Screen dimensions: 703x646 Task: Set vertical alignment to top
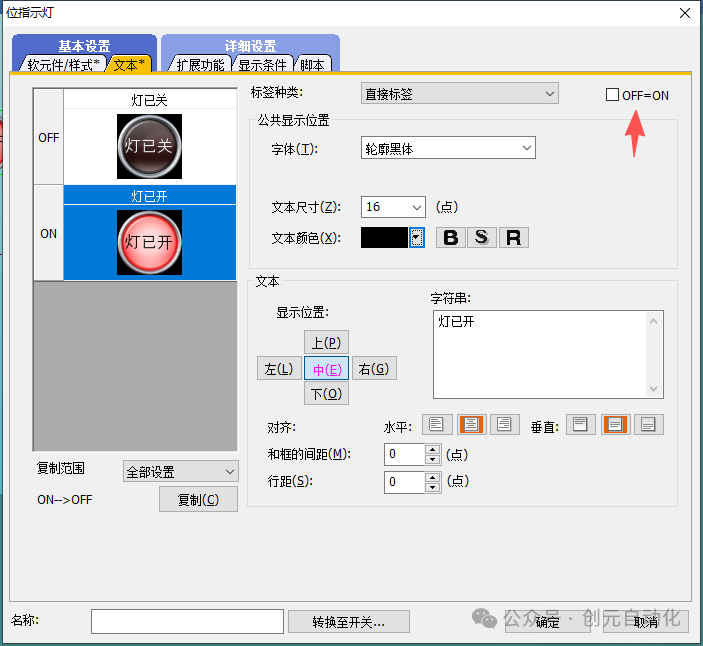point(581,424)
